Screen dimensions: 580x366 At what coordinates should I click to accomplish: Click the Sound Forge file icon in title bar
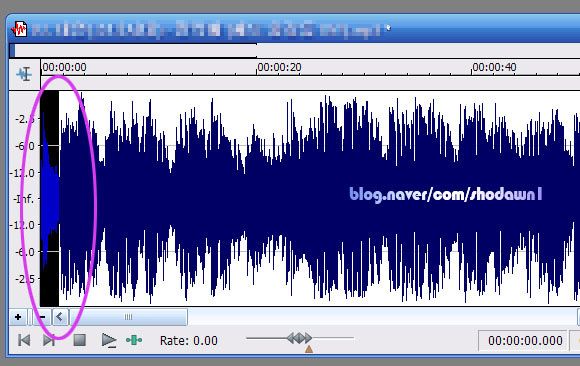coord(19,29)
